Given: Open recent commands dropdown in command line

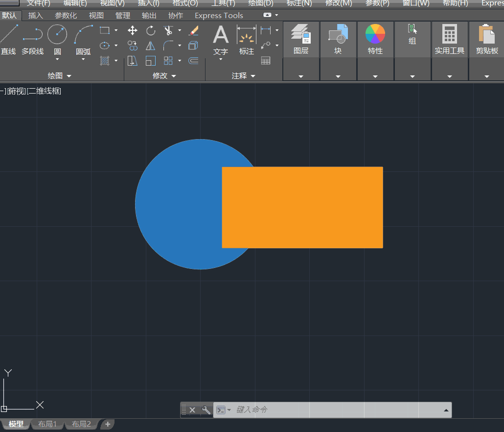Looking at the screenshot, I should click(229, 410).
